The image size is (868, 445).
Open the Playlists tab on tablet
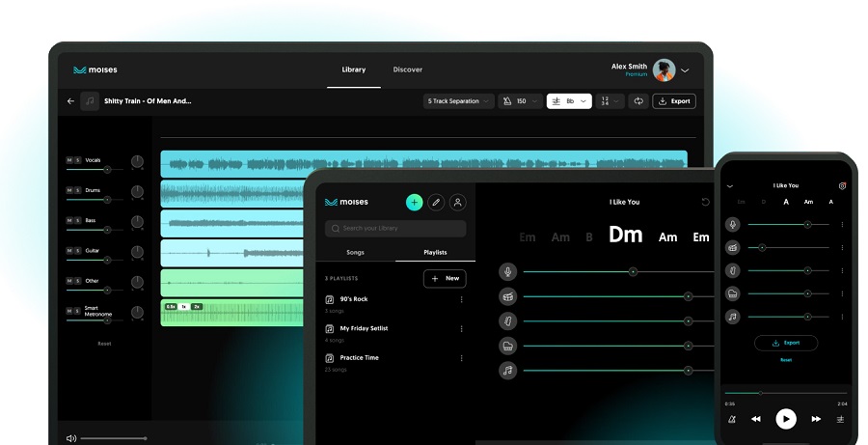(x=435, y=253)
